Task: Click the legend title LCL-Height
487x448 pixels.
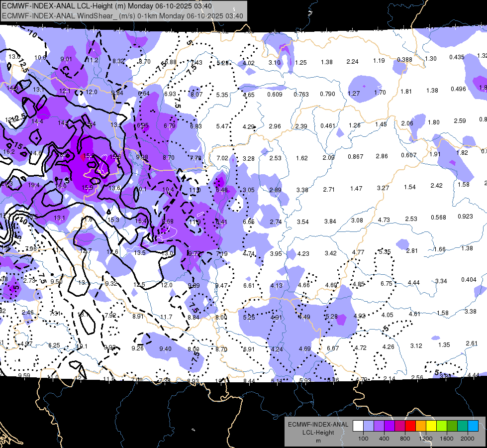Action: [318, 433]
